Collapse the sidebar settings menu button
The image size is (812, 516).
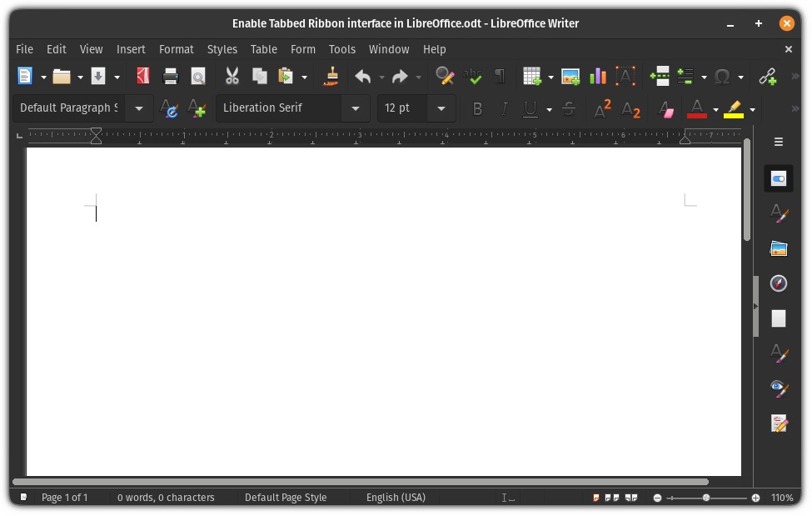tap(778, 141)
